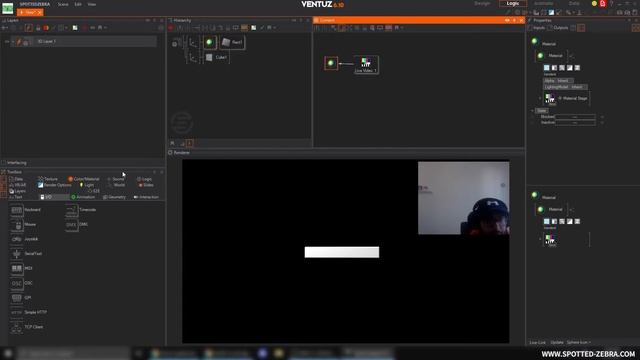640x360 pixels.
Task: Open the Edit menu
Action: point(78,4)
